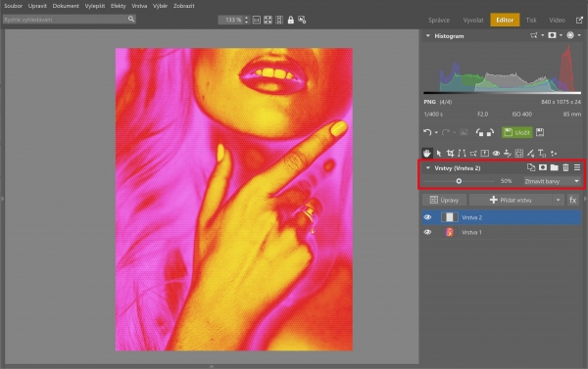Switch to the Vyvolat tab
Viewport: 588px width, 369px height.
point(473,21)
